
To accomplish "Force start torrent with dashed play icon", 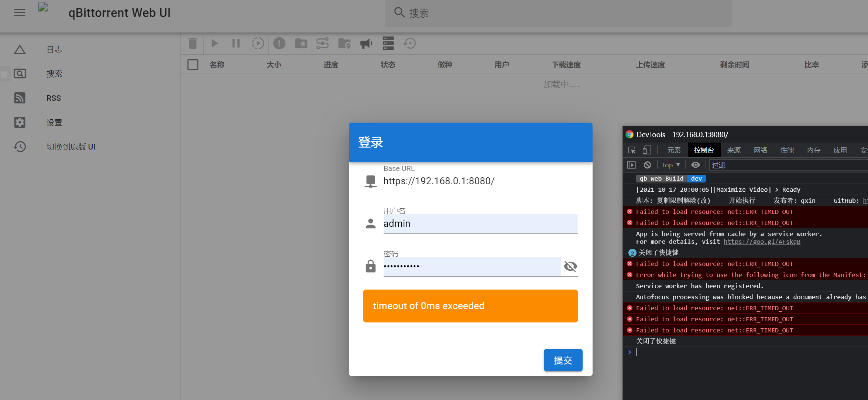I will [x=258, y=43].
